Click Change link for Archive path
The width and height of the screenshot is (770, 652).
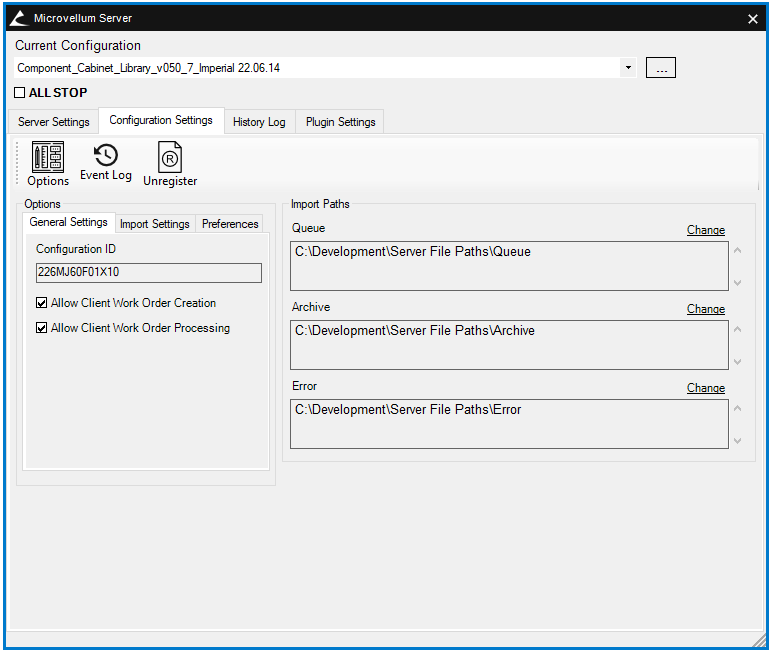click(x=705, y=309)
